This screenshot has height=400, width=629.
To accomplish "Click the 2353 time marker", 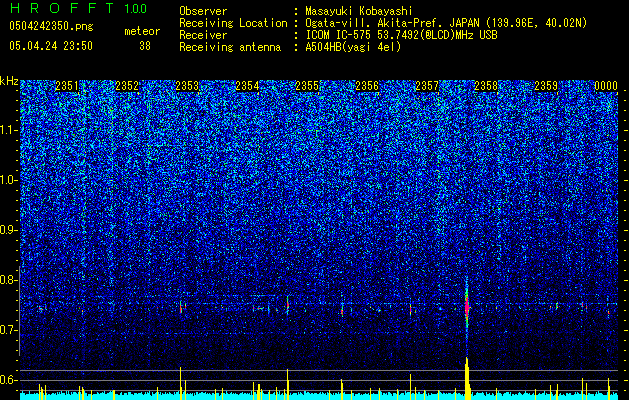I will [x=187, y=86].
